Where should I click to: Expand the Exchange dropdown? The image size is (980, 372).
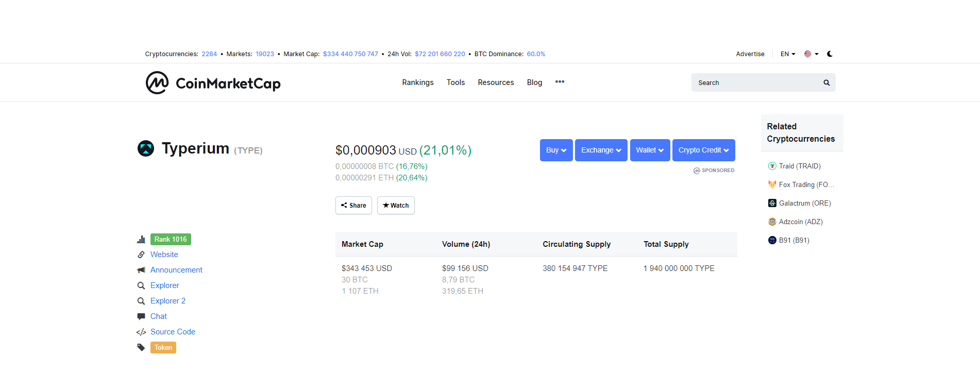(601, 150)
